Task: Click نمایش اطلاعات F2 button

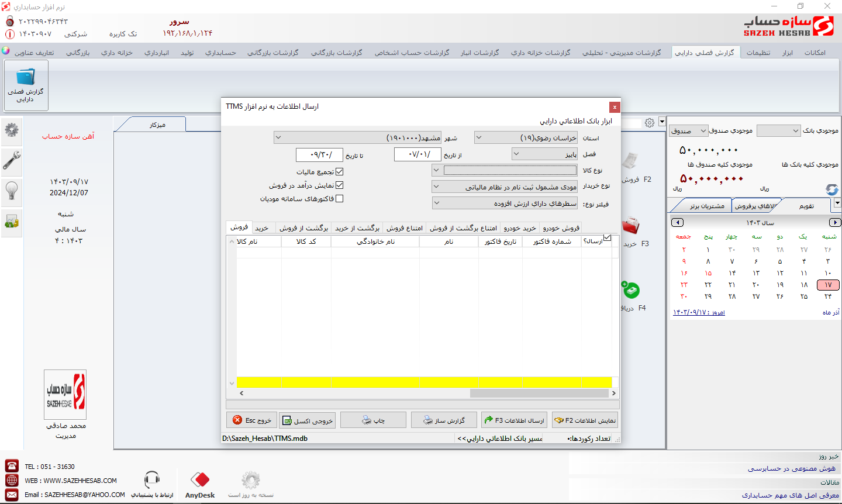Action: click(585, 420)
